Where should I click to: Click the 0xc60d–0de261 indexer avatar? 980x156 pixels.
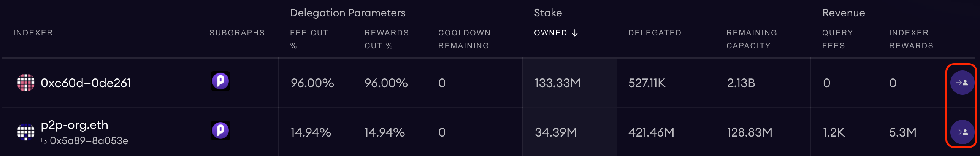point(26,83)
